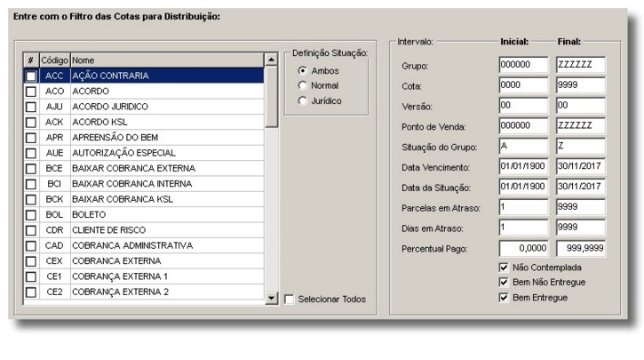
Task: Click the Data da Situação initial date
Action: (523, 187)
